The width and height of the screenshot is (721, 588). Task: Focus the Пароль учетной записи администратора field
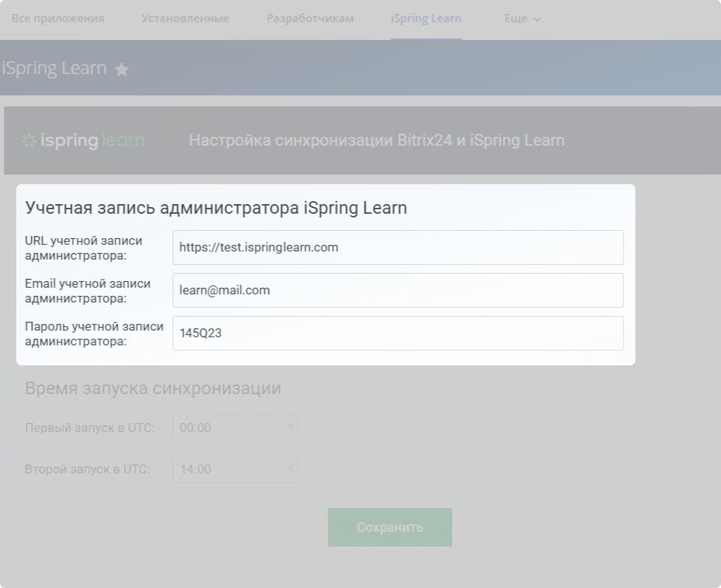398,333
